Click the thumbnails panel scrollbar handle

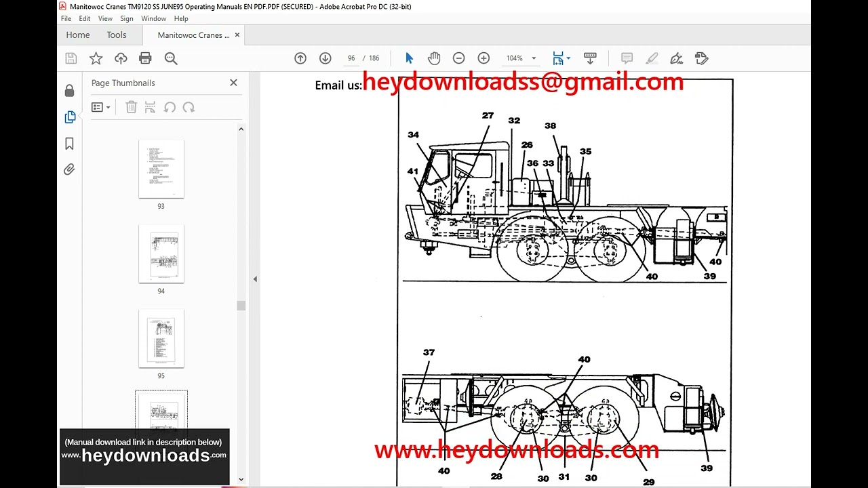[x=241, y=306]
